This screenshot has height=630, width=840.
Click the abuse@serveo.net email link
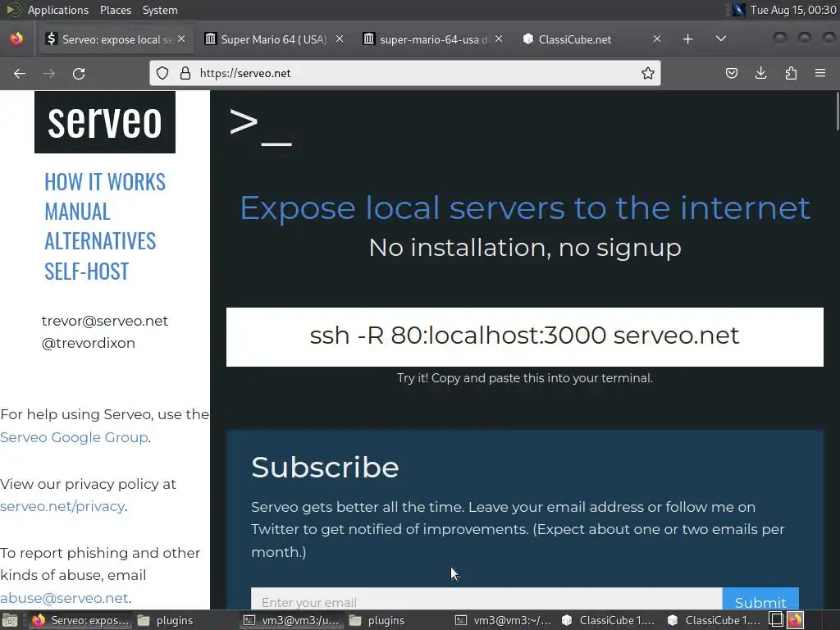64,598
